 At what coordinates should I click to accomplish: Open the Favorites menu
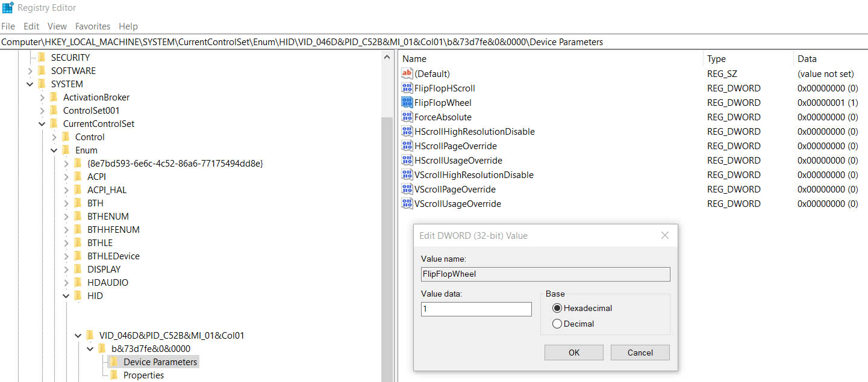tap(92, 26)
